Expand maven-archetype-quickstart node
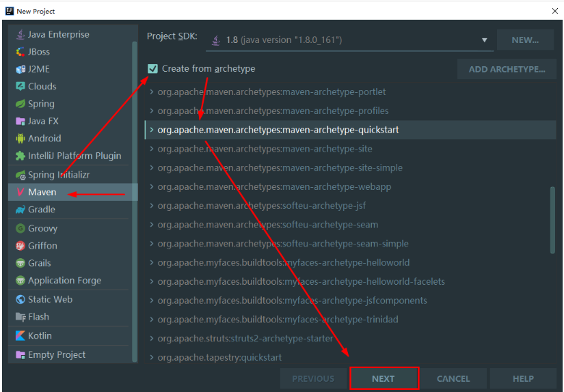564x392 pixels. point(152,130)
